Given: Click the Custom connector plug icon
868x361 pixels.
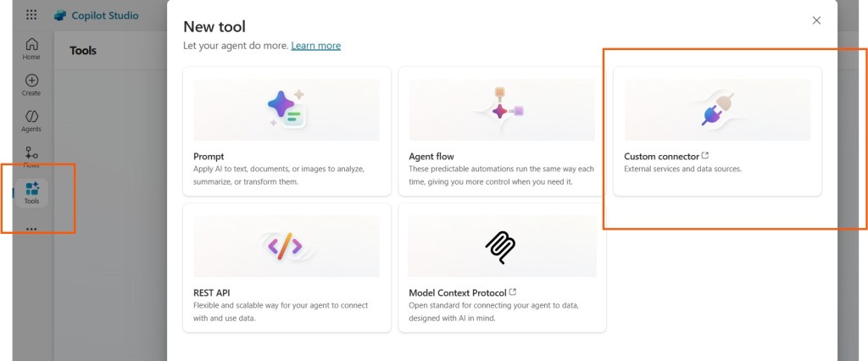Looking at the screenshot, I should (717, 110).
